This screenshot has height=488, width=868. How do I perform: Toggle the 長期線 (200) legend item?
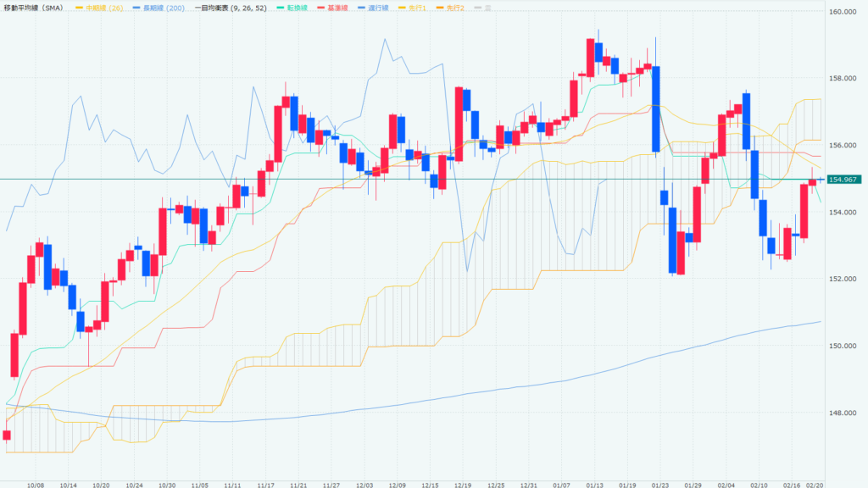pos(158,7)
